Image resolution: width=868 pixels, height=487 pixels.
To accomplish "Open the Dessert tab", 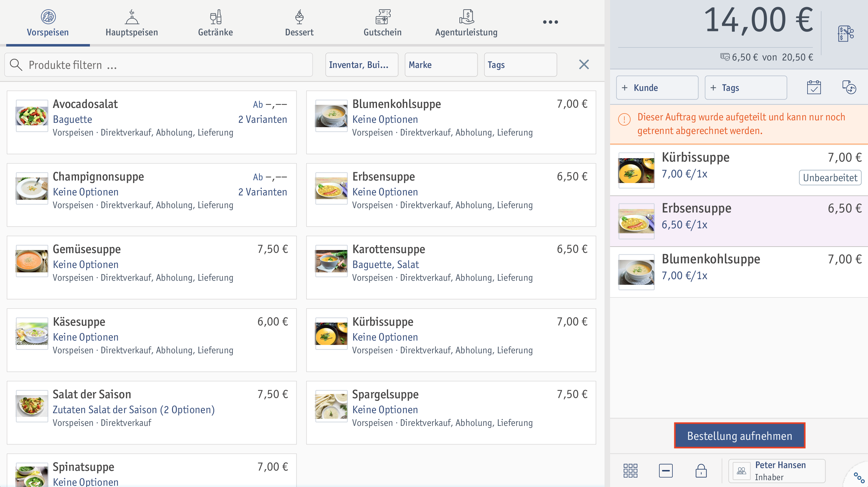I will [299, 23].
